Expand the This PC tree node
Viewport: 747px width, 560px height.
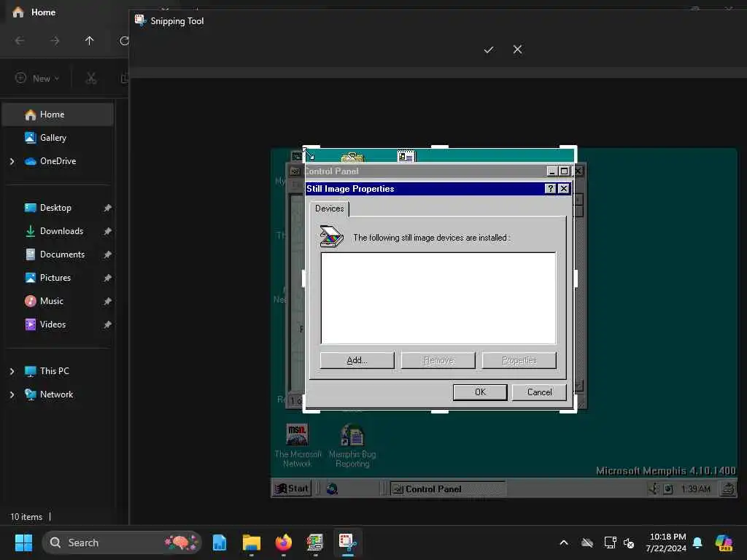(12, 371)
